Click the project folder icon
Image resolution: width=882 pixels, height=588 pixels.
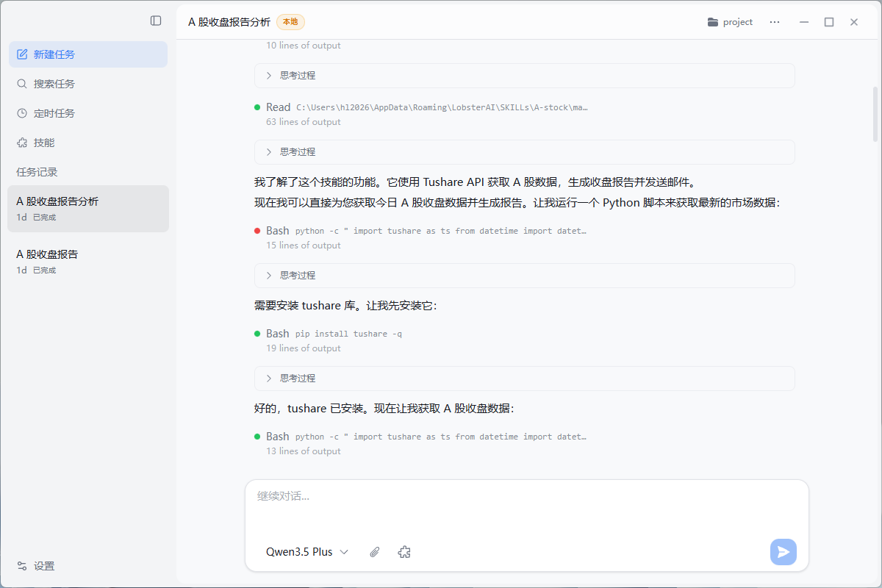point(712,22)
